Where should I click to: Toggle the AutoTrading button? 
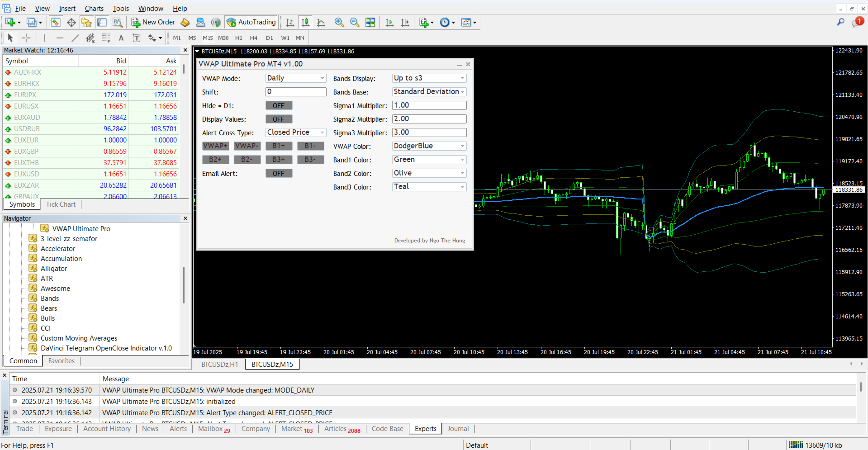[251, 22]
